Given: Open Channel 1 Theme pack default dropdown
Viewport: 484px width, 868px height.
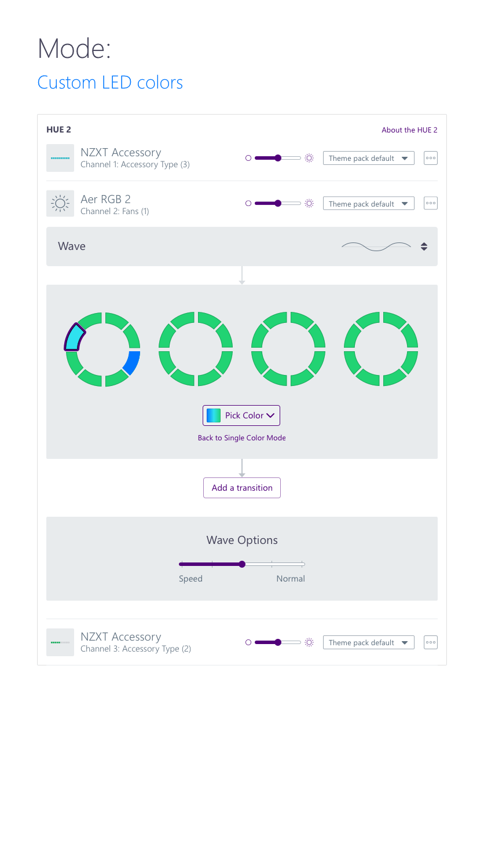Looking at the screenshot, I should [x=368, y=158].
